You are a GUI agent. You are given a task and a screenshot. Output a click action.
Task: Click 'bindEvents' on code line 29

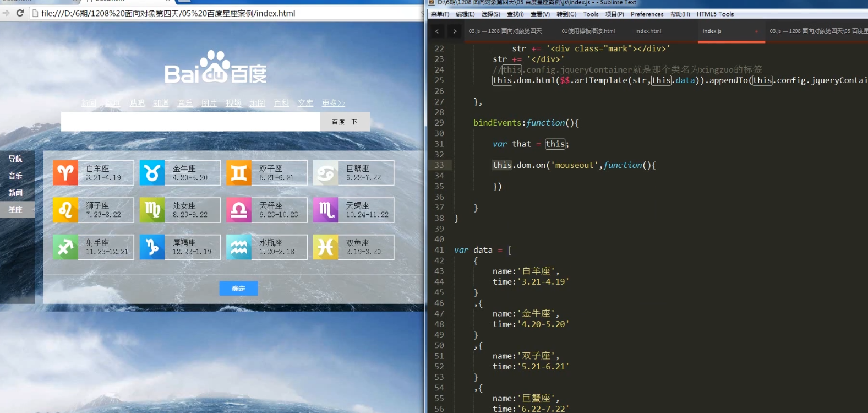coord(497,123)
